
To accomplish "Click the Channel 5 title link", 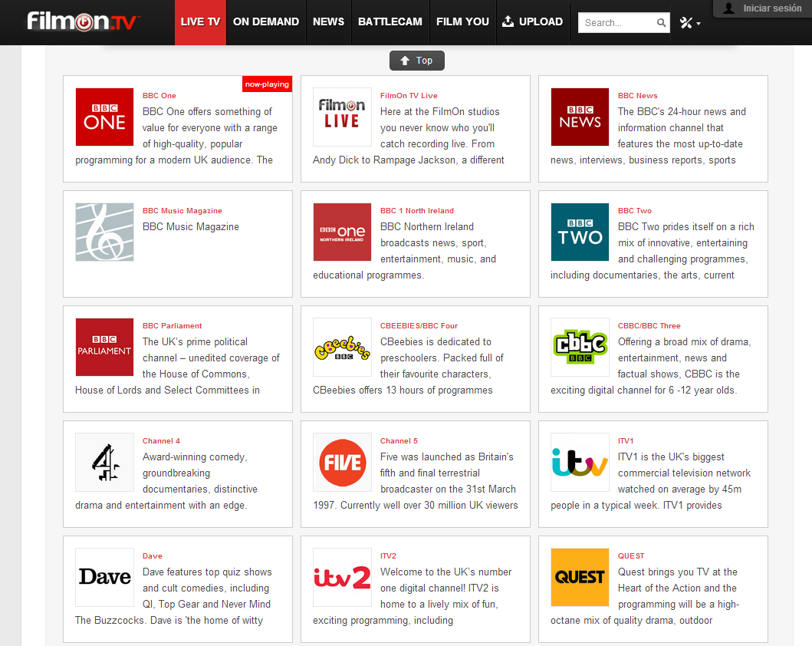I will coord(399,441).
